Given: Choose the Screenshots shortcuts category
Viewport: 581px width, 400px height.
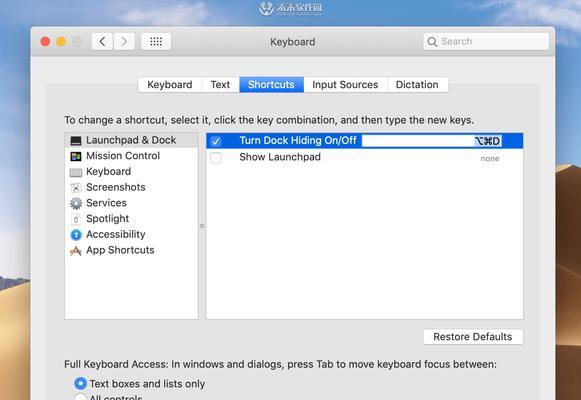Looking at the screenshot, I should (116, 187).
